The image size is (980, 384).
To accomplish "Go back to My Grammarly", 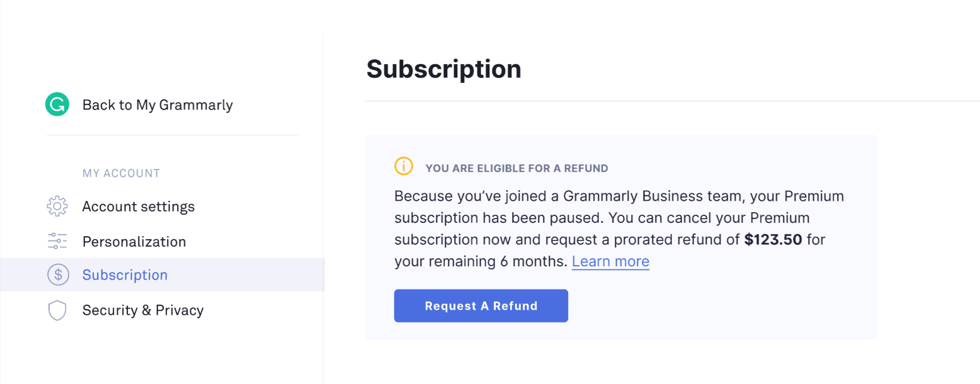I will 157,105.
